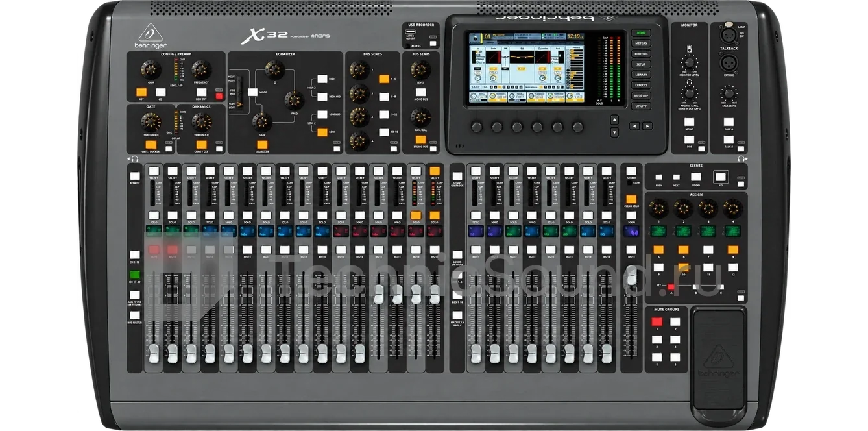Click the left arrow navigation button
The image size is (868, 431).
pyautogui.click(x=634, y=126)
